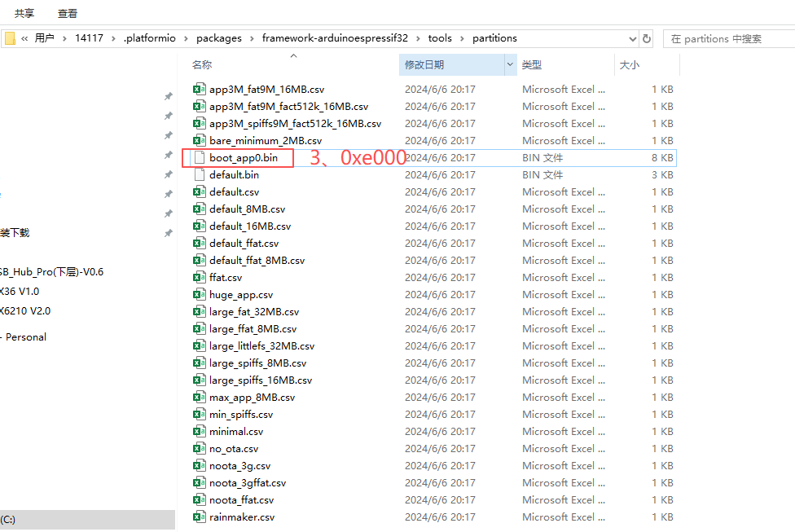Image resolution: width=795 pixels, height=532 pixels.
Task: Open X36 V1.0 in navigation pane
Action: (x=20, y=292)
